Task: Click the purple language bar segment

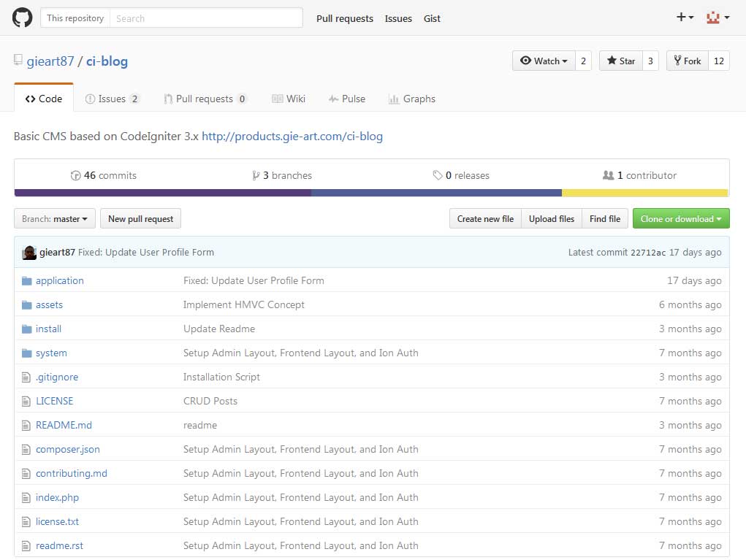Action: 163,193
